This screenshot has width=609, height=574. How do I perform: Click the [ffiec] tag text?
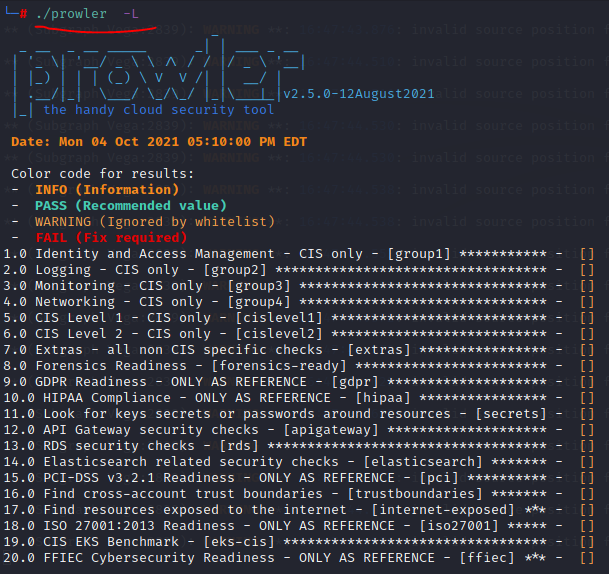[x=487, y=558]
